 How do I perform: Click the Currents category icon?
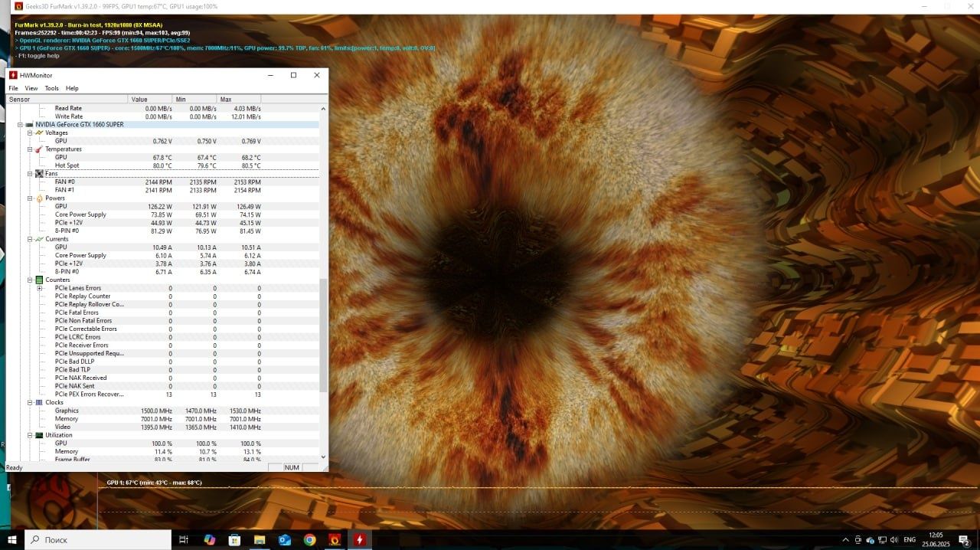(39, 239)
